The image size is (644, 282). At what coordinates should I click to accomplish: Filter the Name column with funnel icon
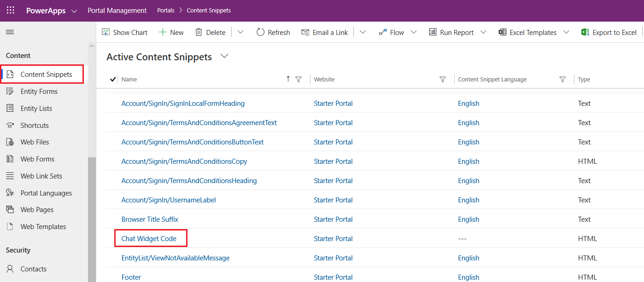299,80
